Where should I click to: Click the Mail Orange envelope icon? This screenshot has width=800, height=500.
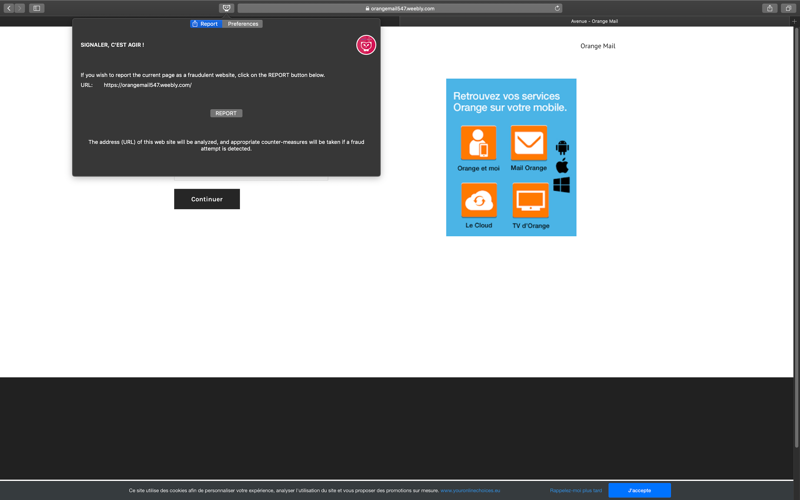point(529,143)
